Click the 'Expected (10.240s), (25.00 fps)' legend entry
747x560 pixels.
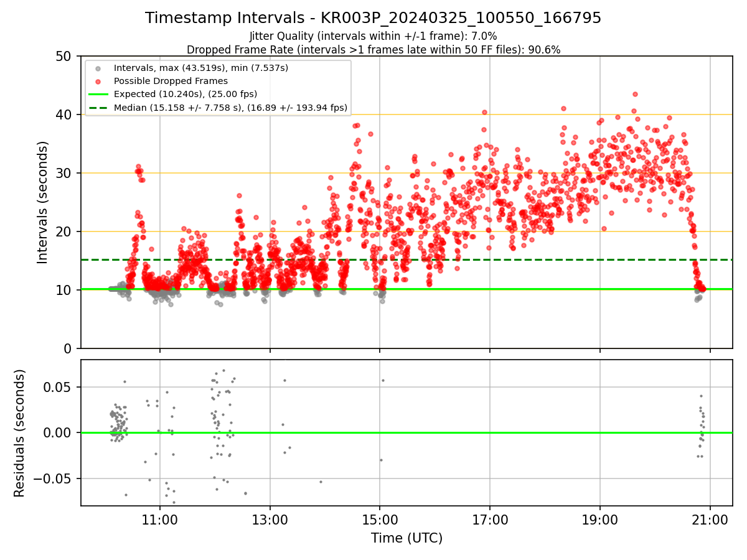186,94
